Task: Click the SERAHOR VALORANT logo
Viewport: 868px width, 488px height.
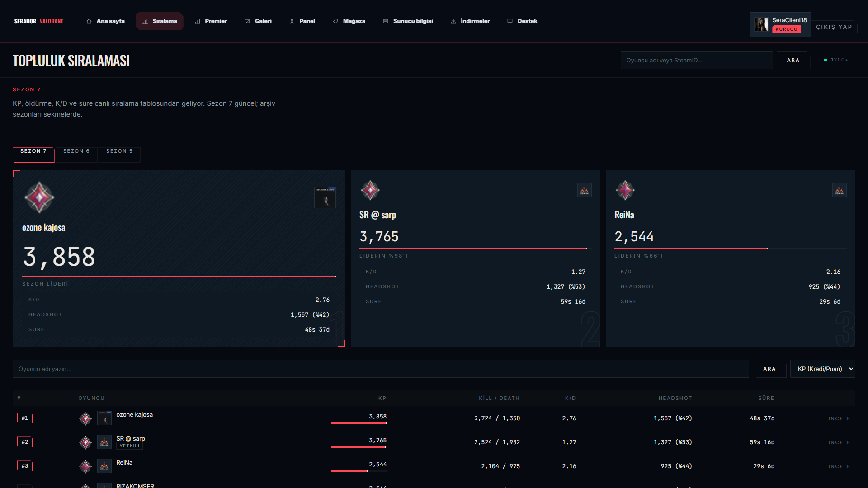Action: coord(39,21)
